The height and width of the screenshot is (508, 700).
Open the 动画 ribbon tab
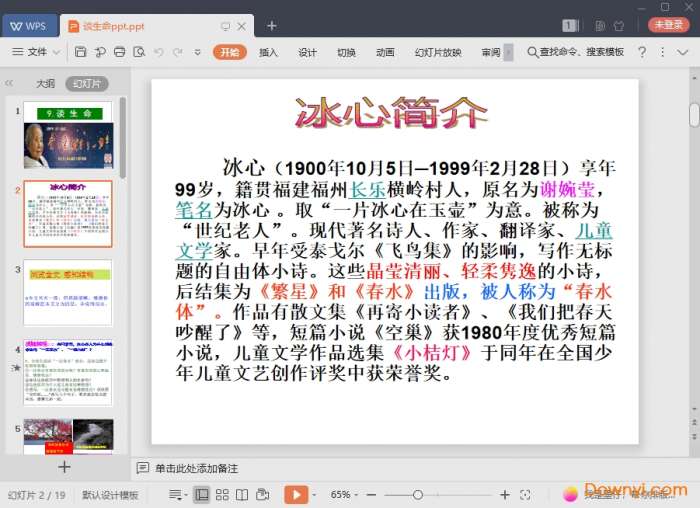385,52
